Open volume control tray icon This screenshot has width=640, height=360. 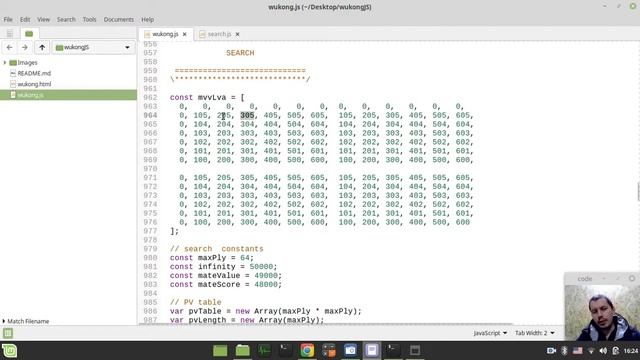click(603, 351)
